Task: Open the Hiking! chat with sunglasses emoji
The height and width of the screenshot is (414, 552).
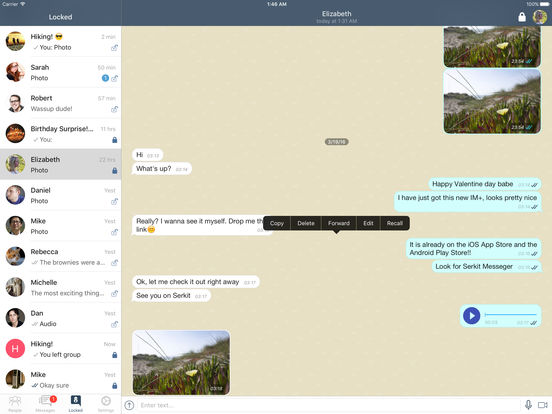Action: click(x=61, y=42)
